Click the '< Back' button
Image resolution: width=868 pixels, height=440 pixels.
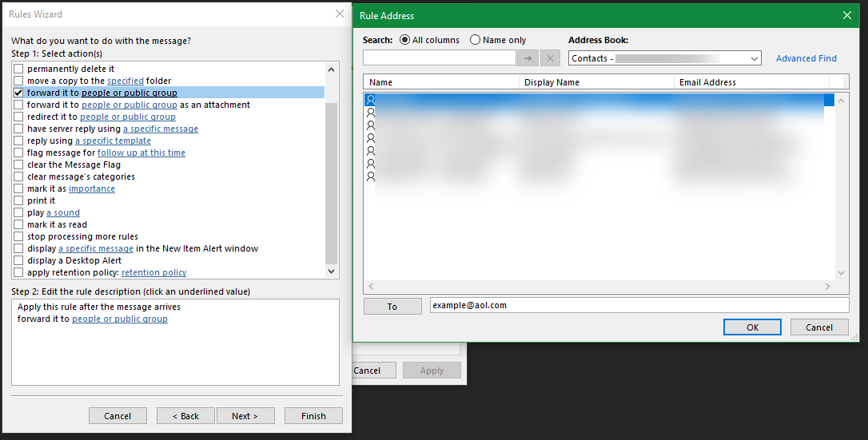(185, 416)
